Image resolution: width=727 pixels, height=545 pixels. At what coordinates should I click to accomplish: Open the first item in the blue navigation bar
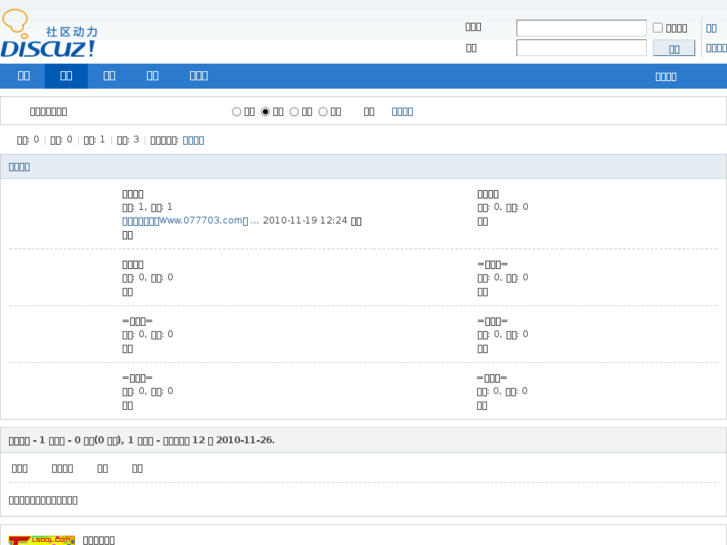click(24, 76)
